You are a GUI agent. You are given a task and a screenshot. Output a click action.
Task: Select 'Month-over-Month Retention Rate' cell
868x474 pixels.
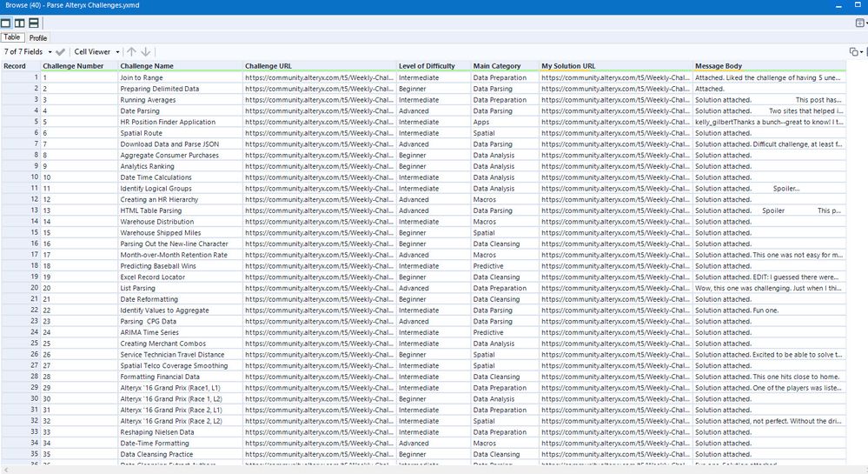[181, 255]
